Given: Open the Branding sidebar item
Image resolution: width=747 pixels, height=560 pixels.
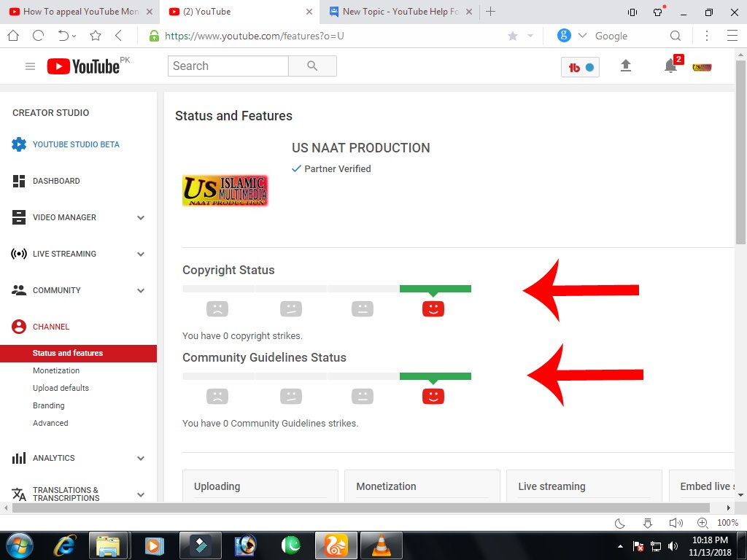Looking at the screenshot, I should click(49, 405).
